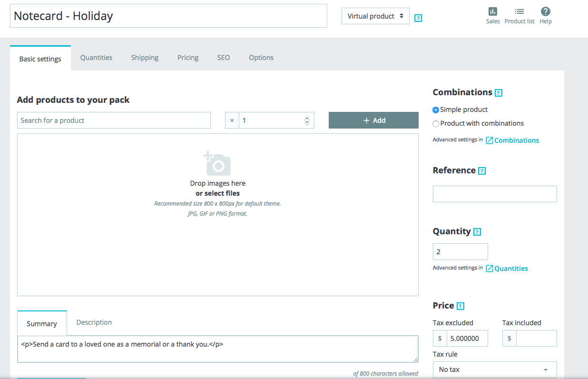
Task: Click the Reference help tooltip icon
Action: [x=482, y=171]
